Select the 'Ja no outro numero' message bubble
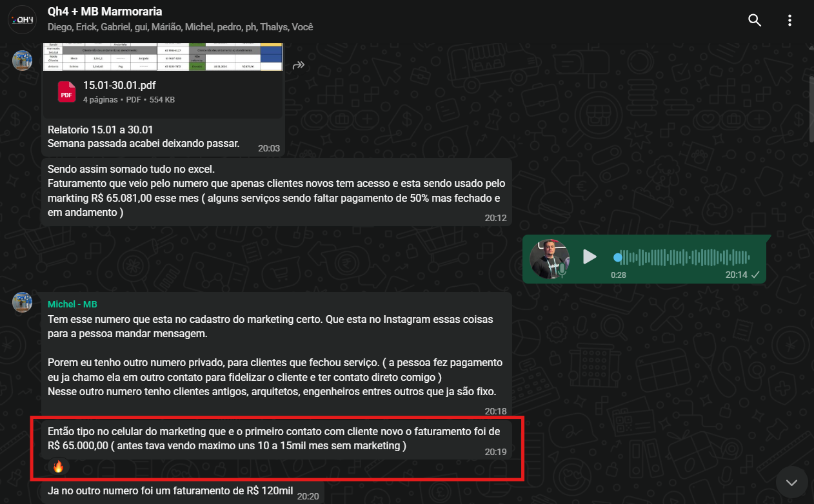Image resolution: width=814 pixels, height=504 pixels. [182, 492]
